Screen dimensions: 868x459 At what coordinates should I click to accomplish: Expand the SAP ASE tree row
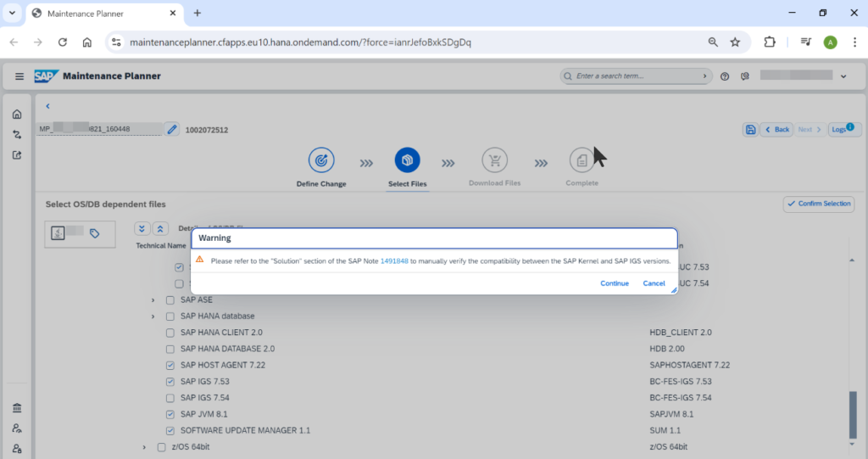[153, 299]
